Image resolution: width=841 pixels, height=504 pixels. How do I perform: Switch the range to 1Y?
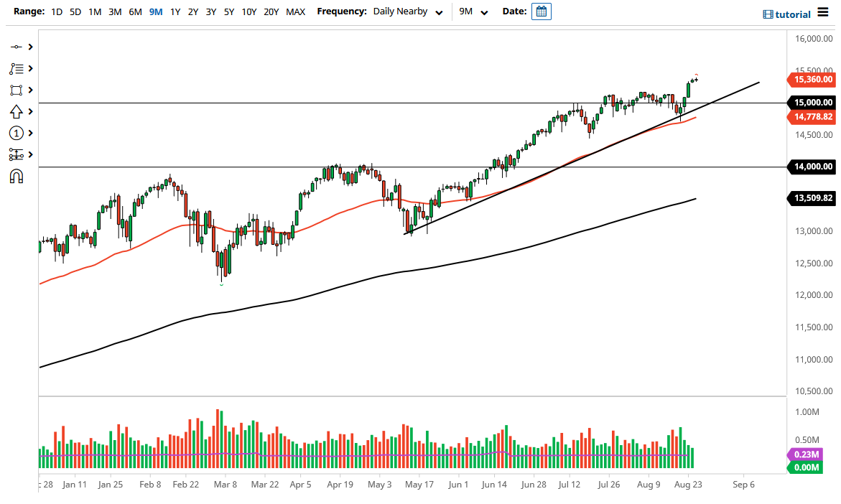175,11
